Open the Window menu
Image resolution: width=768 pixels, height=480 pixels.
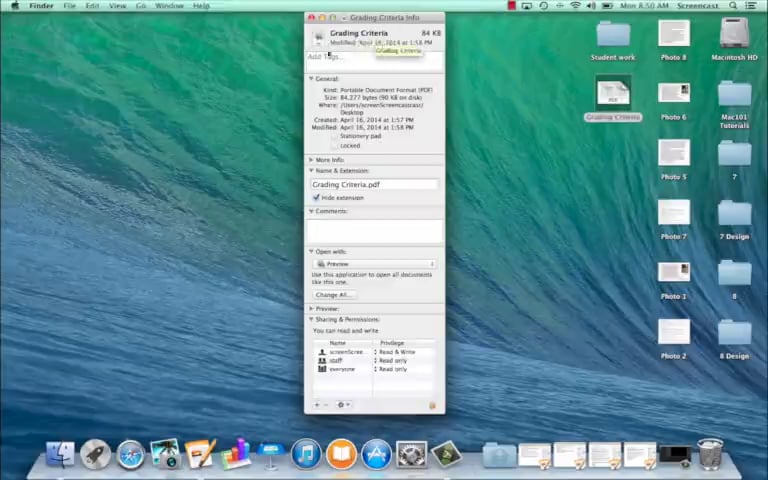[169, 6]
